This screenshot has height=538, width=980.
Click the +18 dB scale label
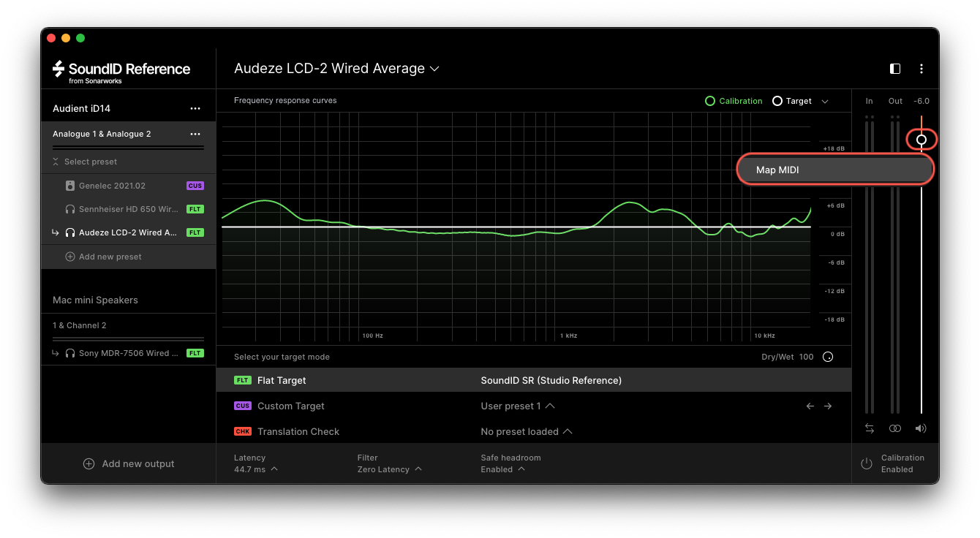tap(834, 148)
